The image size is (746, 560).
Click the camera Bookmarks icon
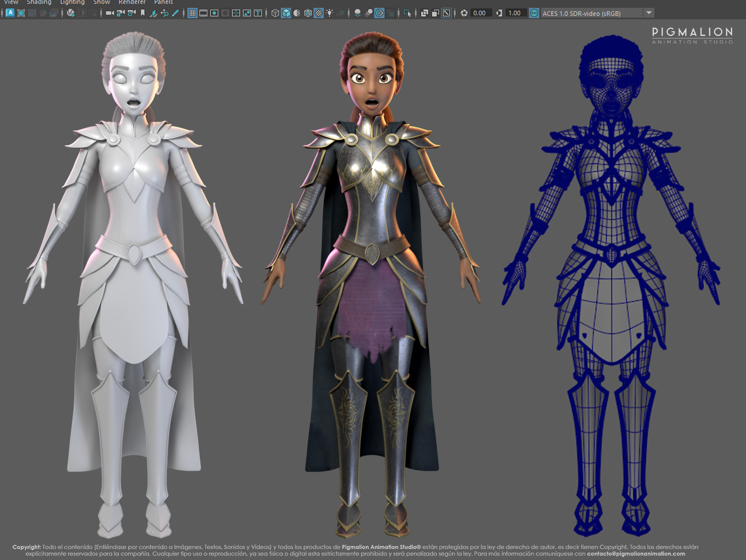(143, 13)
